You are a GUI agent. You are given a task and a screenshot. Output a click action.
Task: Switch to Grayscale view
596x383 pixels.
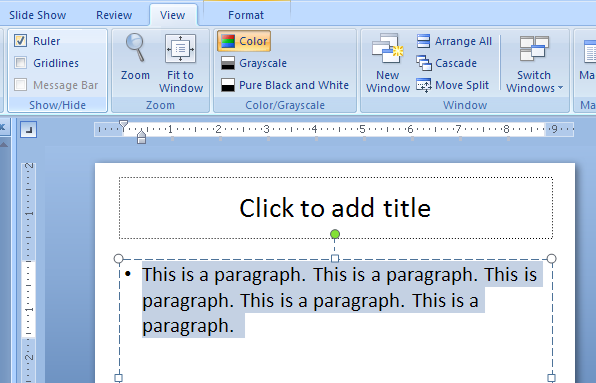254,63
